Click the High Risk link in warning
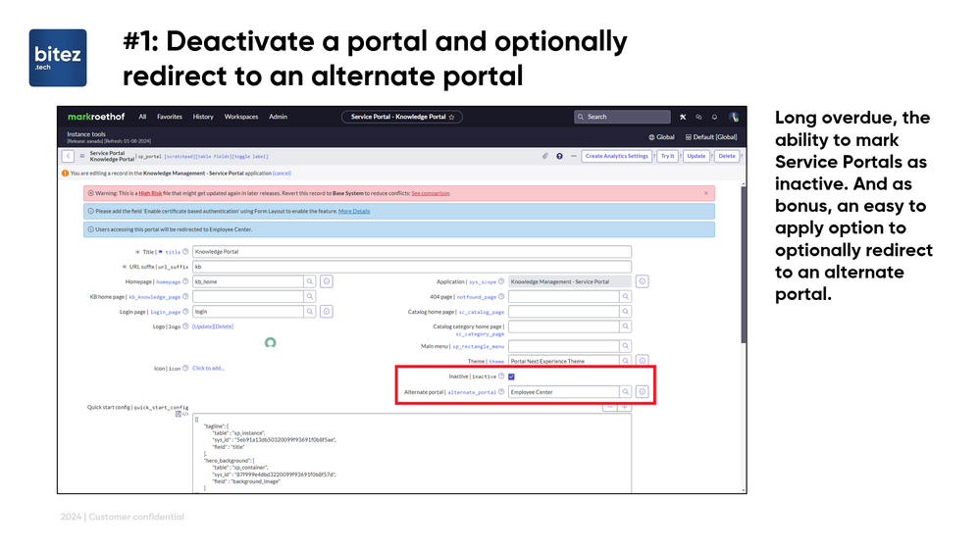The width and height of the screenshot is (980, 551). 150,194
